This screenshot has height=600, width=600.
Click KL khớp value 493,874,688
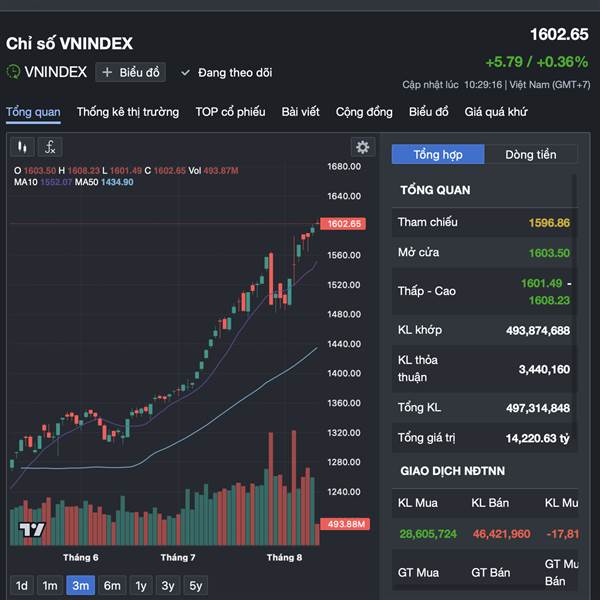point(538,330)
